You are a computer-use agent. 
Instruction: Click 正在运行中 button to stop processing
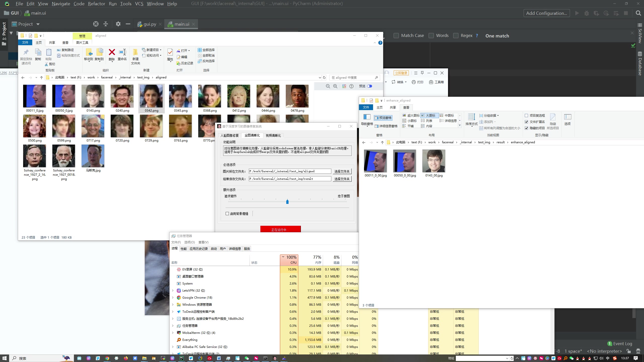coord(280,230)
